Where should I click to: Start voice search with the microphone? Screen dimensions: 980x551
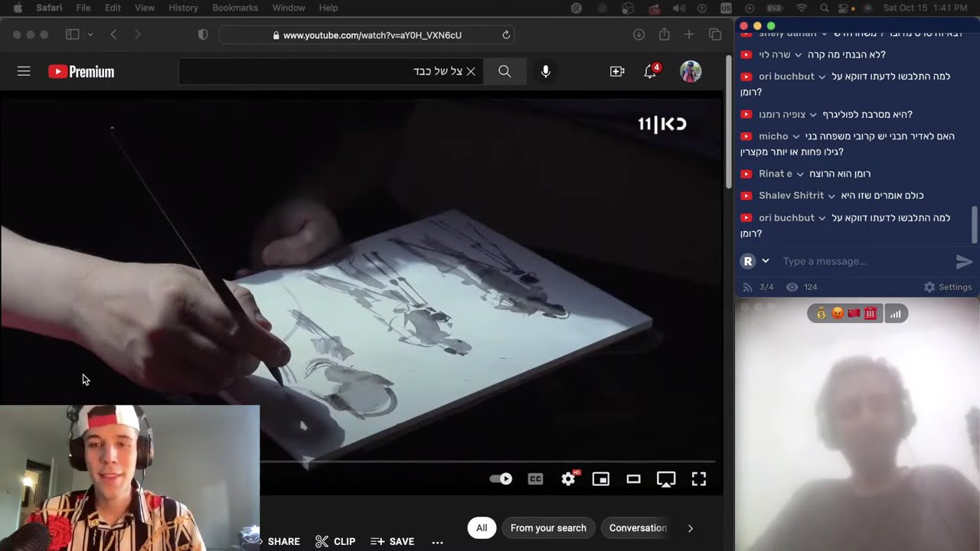(545, 71)
